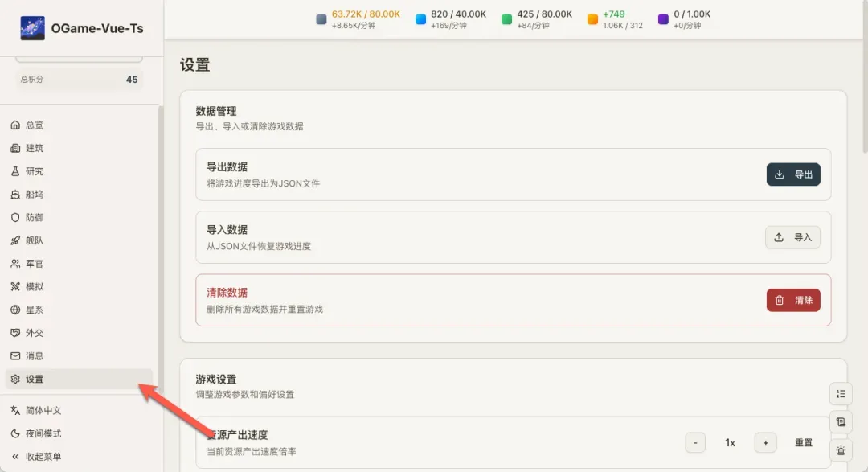868x472 pixels.
Task: Select the 模拟 (Simulator) crossed swords icon
Action: click(15, 287)
